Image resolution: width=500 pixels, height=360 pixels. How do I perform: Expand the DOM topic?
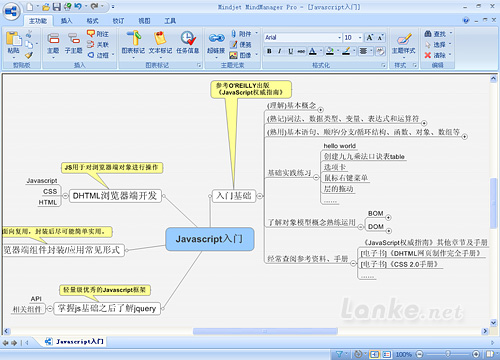tap(389, 231)
